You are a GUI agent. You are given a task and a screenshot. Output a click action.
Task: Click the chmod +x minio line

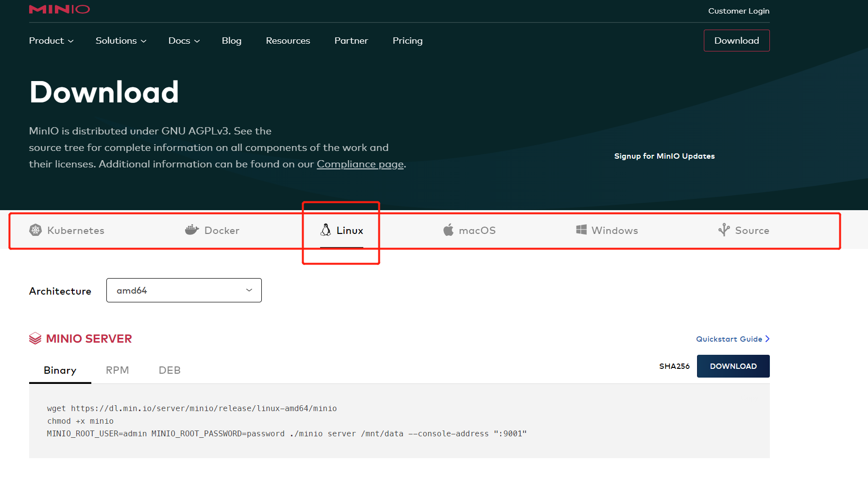tap(80, 421)
